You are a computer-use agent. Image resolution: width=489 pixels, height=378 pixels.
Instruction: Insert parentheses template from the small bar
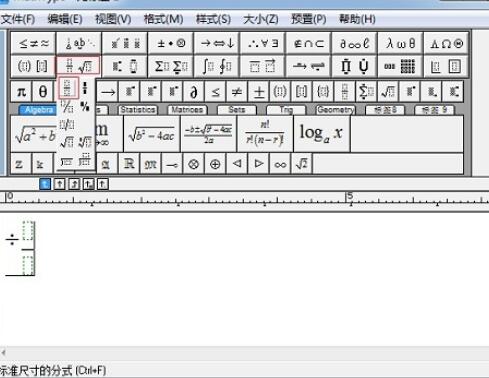coord(280,91)
